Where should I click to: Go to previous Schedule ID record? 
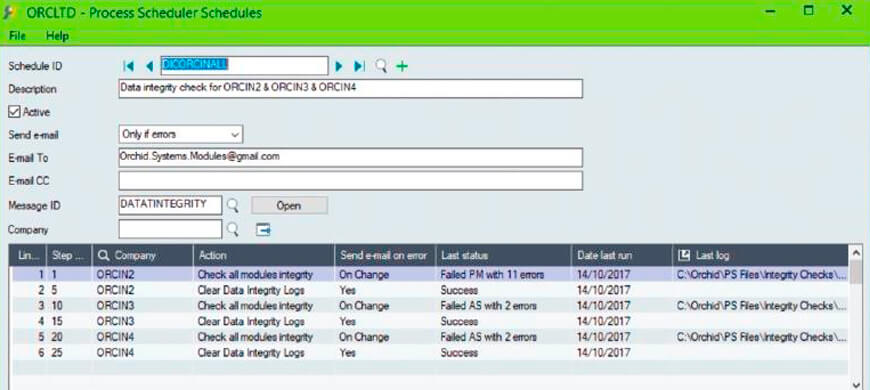click(x=149, y=67)
